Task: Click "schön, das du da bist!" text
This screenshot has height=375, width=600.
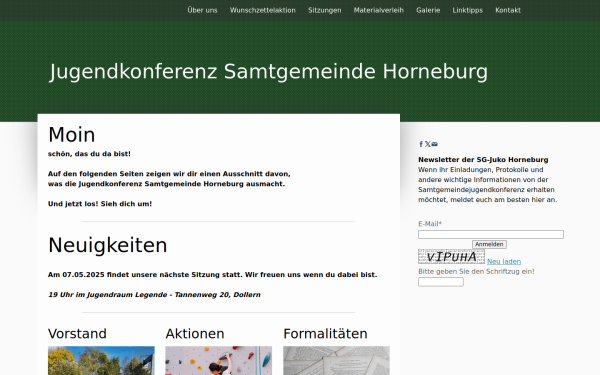Action: click(x=89, y=154)
